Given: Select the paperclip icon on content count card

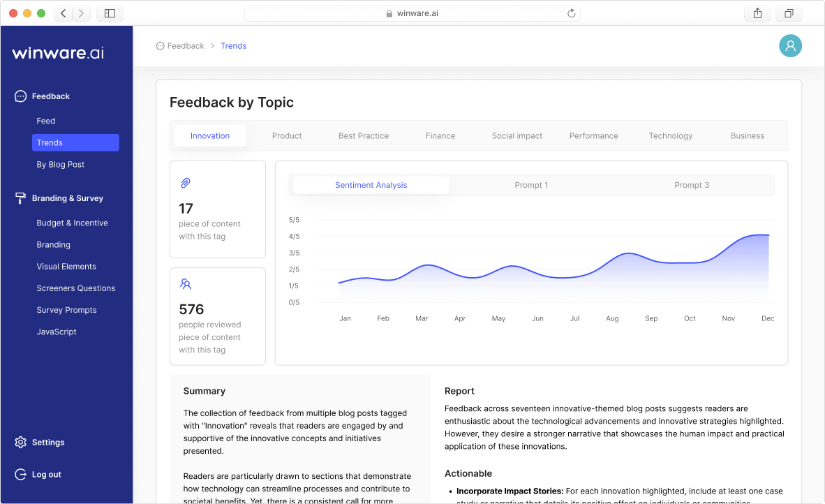Looking at the screenshot, I should click(185, 182).
